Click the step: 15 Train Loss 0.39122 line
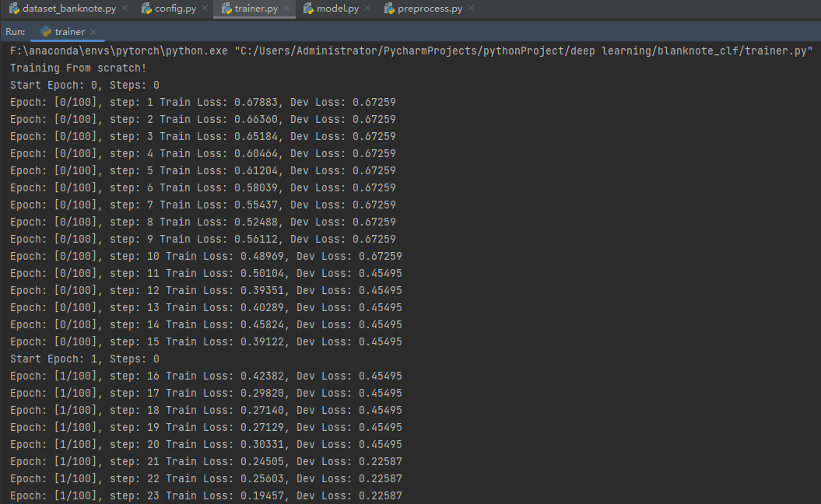Image resolution: width=821 pixels, height=504 pixels. click(206, 341)
